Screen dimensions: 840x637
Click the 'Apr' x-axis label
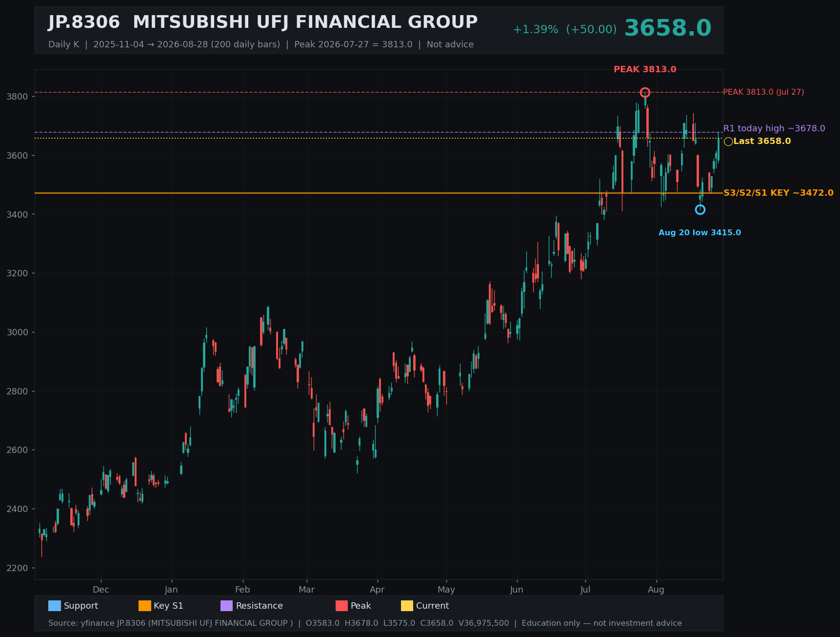coord(377,590)
